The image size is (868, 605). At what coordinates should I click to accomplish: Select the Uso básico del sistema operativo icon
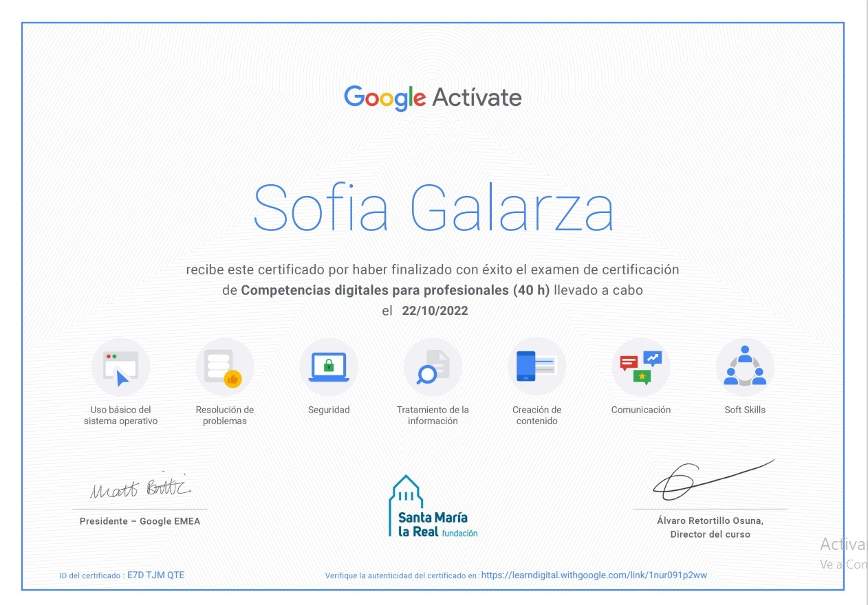pyautogui.click(x=121, y=368)
